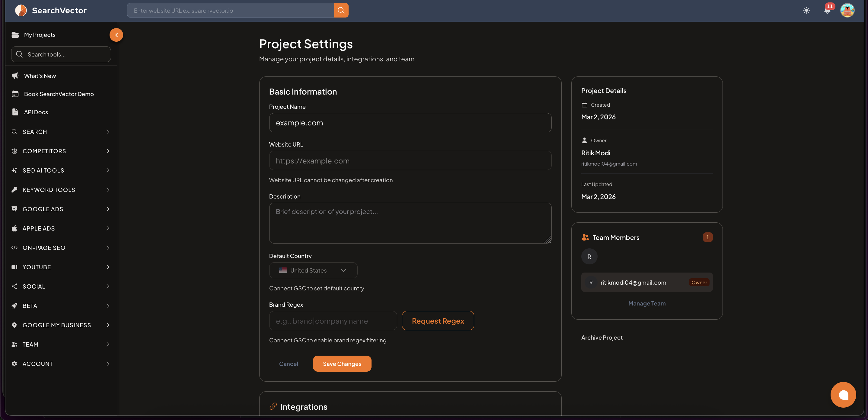868x420 pixels.
Task: Click the R member avatar circle
Action: click(589, 257)
